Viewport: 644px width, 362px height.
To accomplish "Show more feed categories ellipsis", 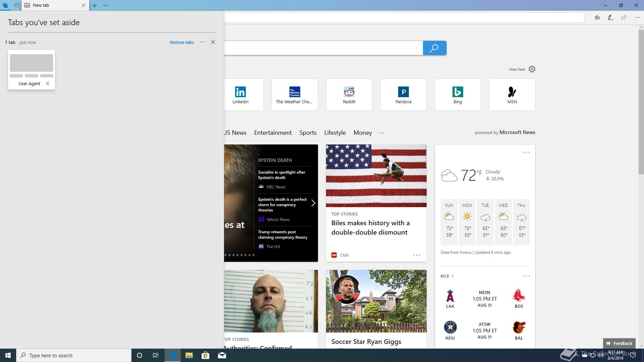I will [382, 133].
